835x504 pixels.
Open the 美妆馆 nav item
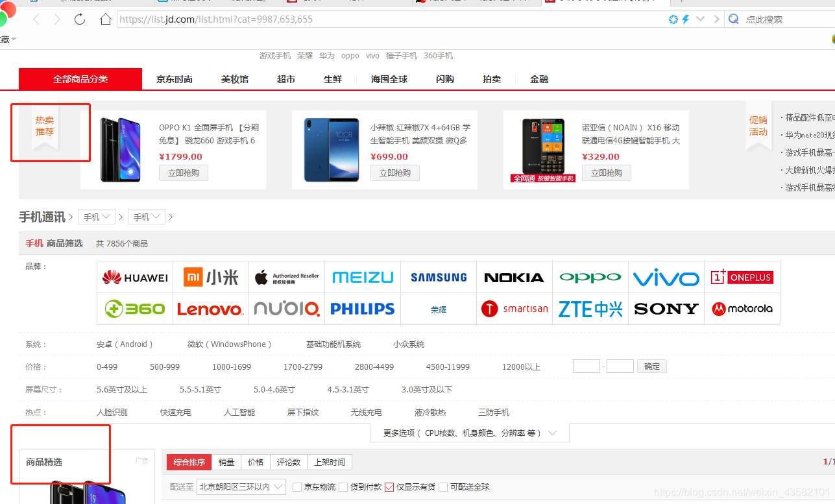[235, 79]
